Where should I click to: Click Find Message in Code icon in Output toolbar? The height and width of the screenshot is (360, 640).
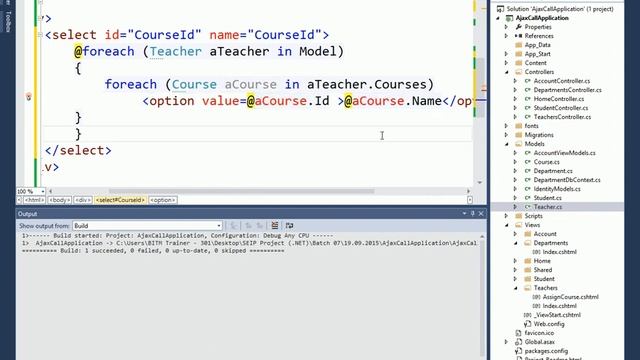(234, 225)
